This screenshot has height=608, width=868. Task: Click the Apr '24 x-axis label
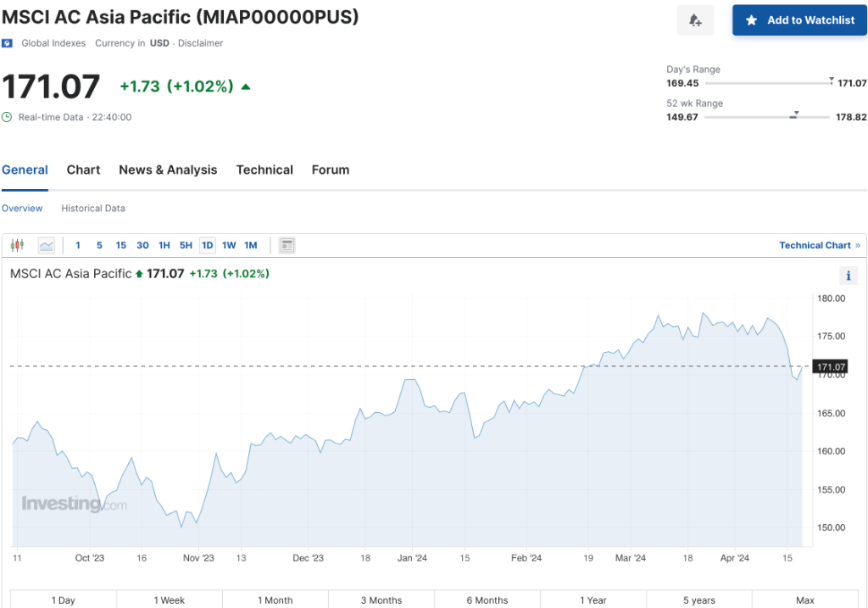coord(735,558)
